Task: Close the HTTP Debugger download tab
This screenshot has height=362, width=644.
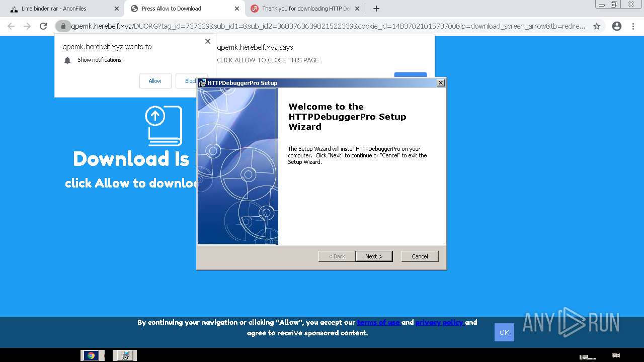Action: 357,9
